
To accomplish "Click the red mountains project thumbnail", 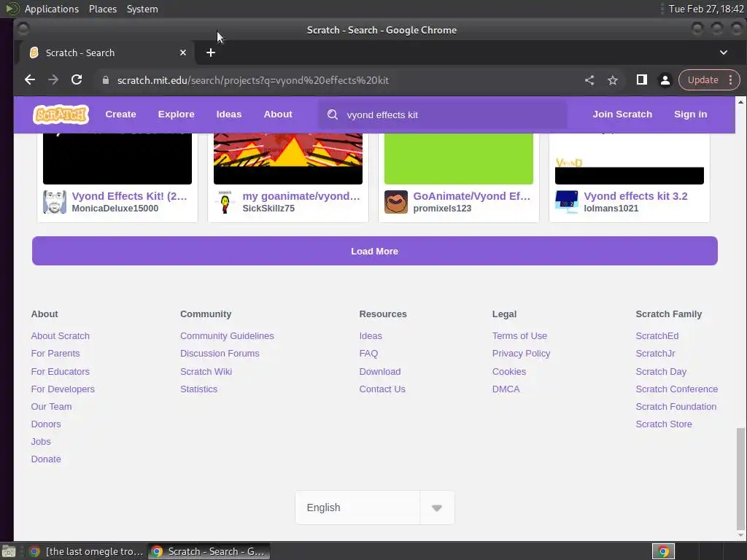I will coord(287,158).
